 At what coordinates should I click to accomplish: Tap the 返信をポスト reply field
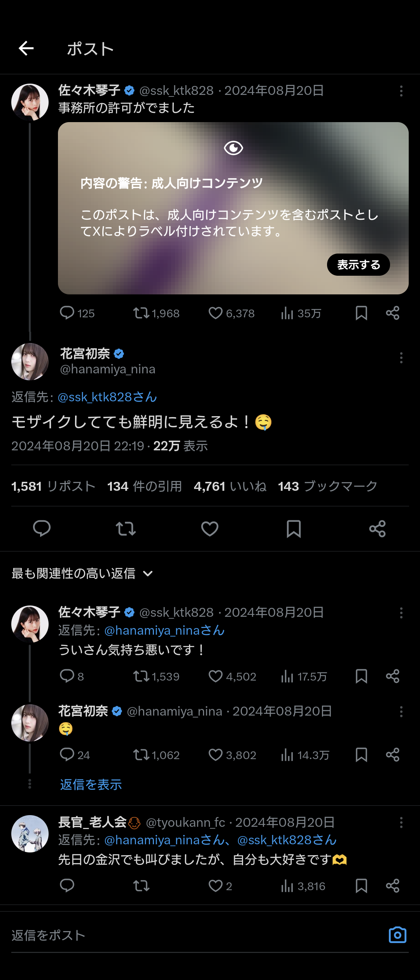click(194, 935)
